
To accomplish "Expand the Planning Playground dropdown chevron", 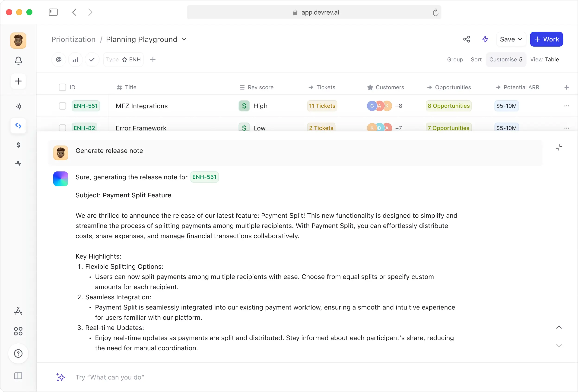I will 184,39.
